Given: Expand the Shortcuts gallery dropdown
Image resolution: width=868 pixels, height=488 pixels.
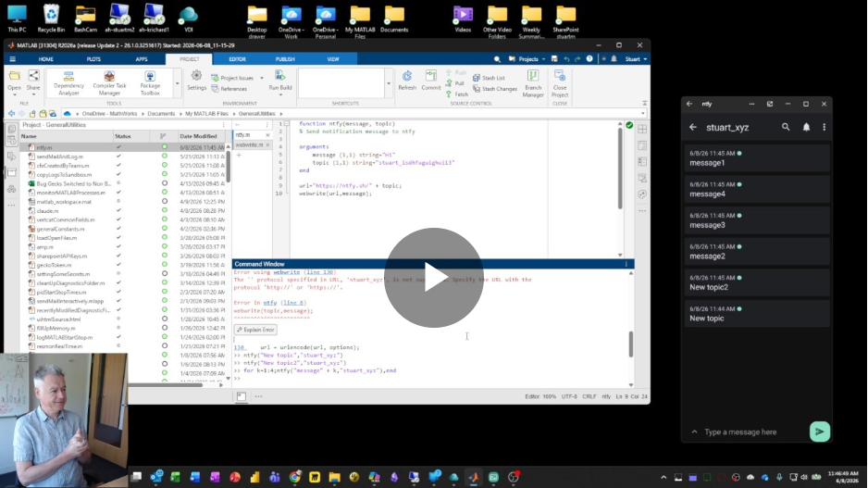Looking at the screenshot, I should click(388, 83).
